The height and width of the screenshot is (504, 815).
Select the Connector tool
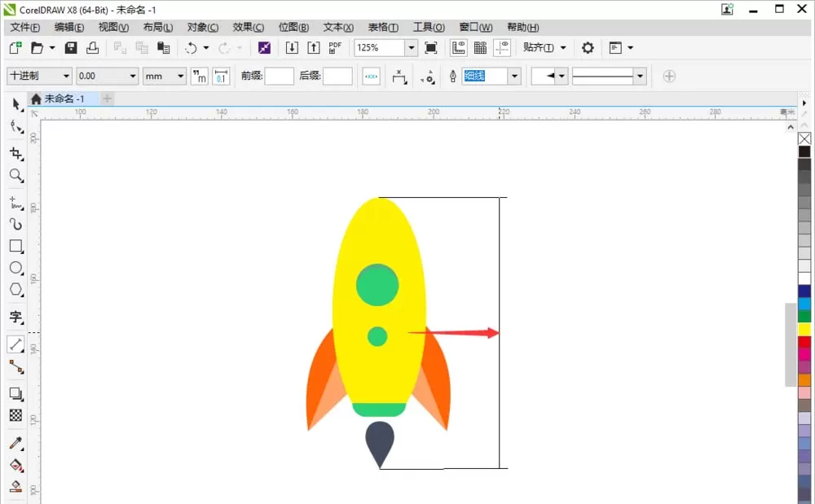click(16, 366)
